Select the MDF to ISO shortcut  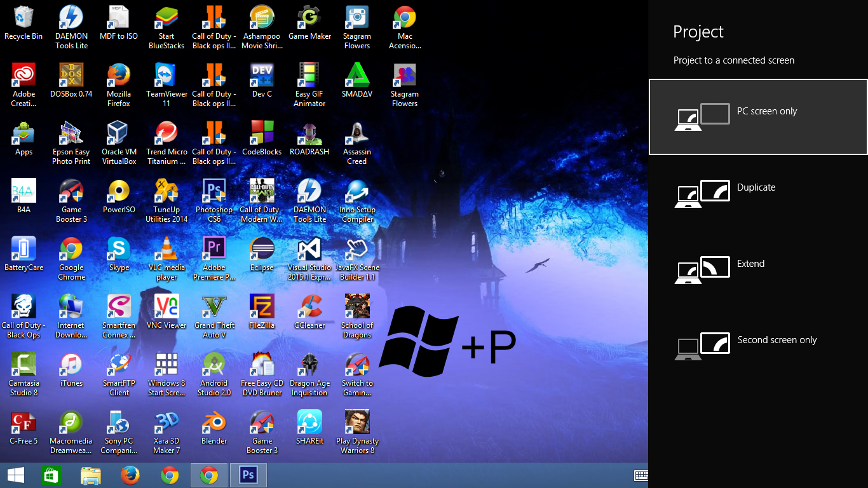click(119, 24)
